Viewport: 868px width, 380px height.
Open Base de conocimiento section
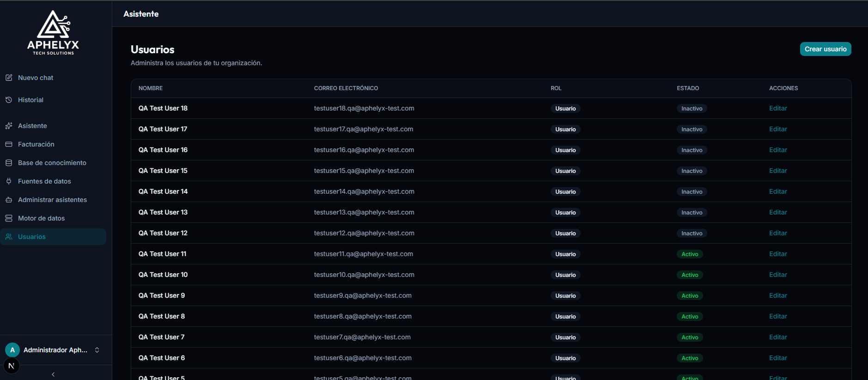[53, 163]
